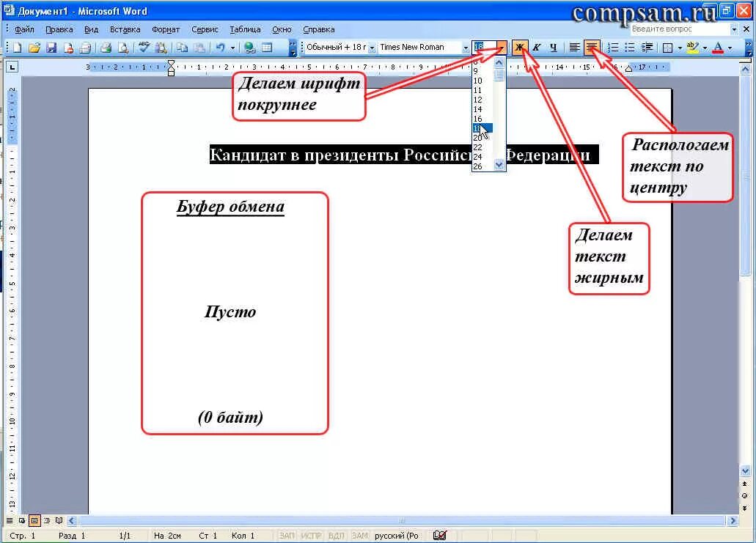Open the Правка menu
Screen dimensions: 756x543
[x=59, y=29]
